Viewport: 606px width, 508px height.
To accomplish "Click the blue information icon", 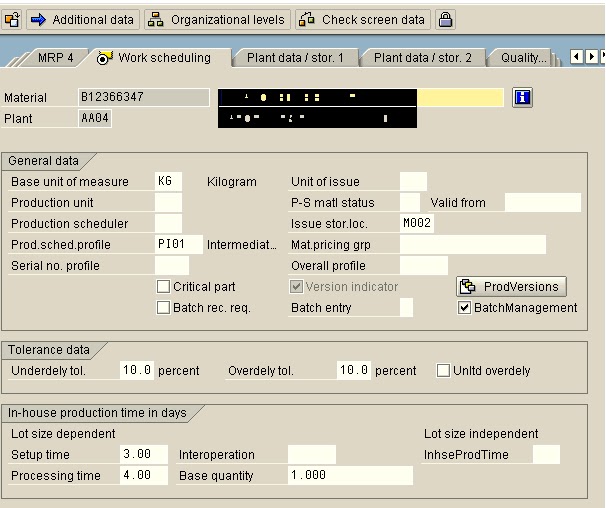I will [x=522, y=97].
